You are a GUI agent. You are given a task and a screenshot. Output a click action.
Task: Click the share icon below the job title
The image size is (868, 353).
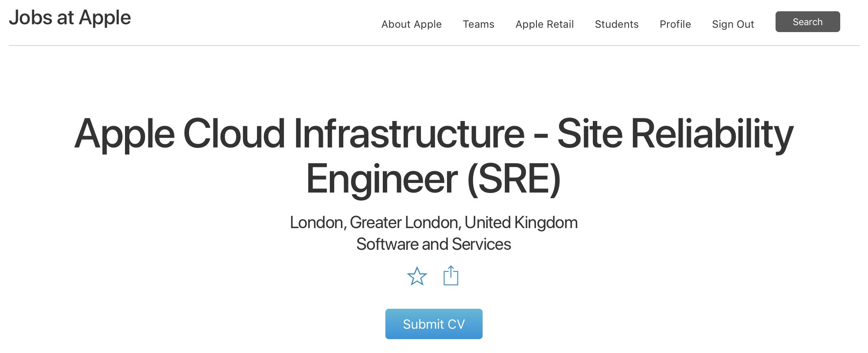point(451,276)
